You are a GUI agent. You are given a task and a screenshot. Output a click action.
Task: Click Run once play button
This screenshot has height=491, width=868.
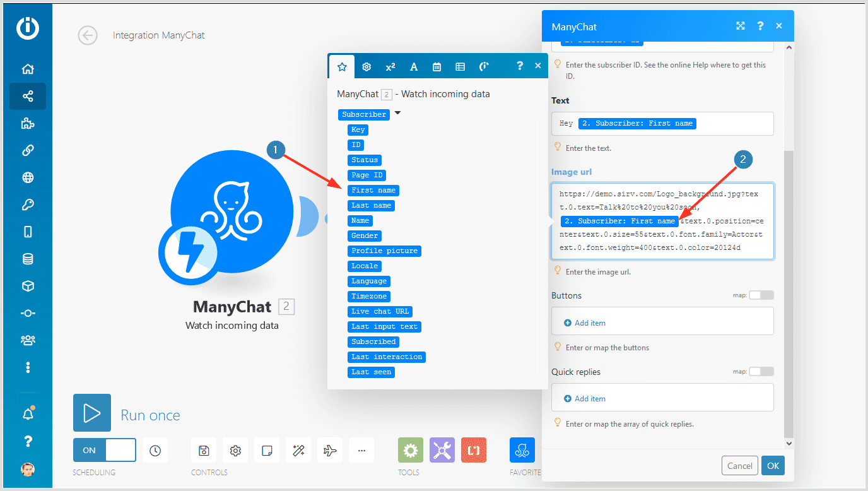tap(92, 413)
